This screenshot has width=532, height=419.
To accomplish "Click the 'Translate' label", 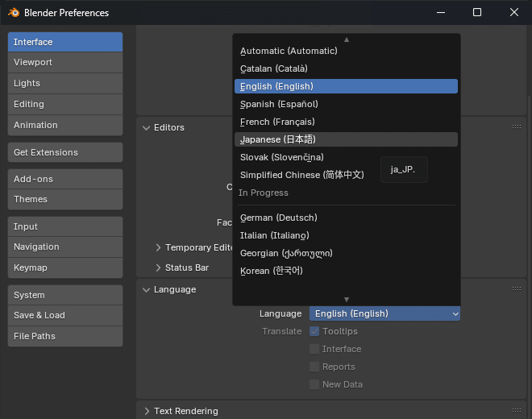I will click(x=281, y=331).
